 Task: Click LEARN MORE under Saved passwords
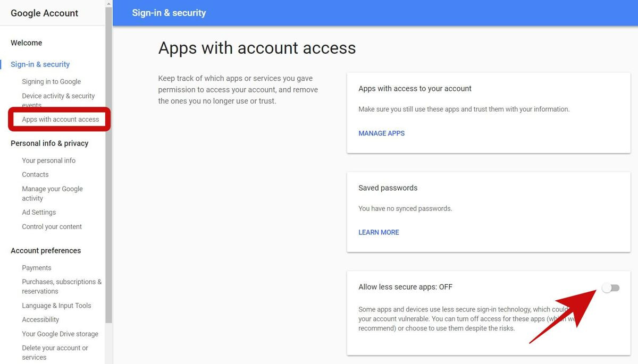point(379,232)
